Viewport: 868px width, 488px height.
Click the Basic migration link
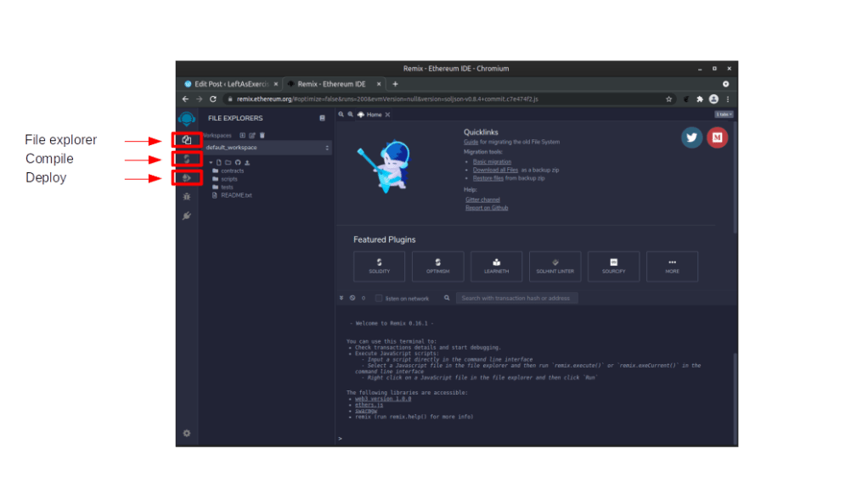coord(492,161)
